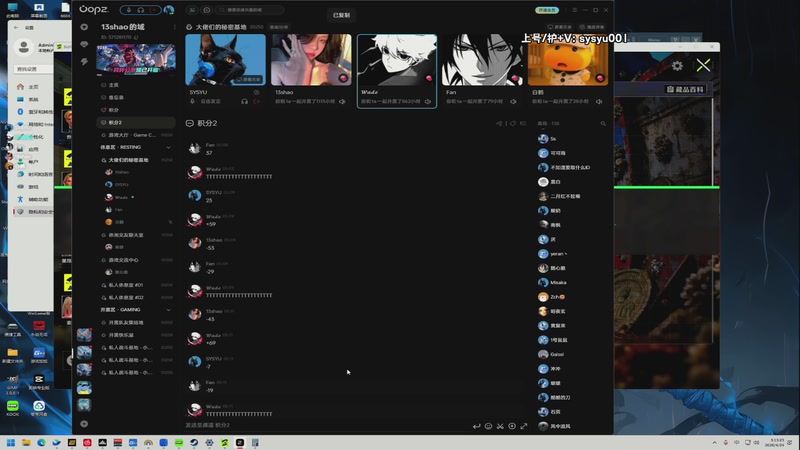The height and width of the screenshot is (450, 800).
Task: Select the 积分2 channel in the sidebar
Action: (x=136, y=122)
